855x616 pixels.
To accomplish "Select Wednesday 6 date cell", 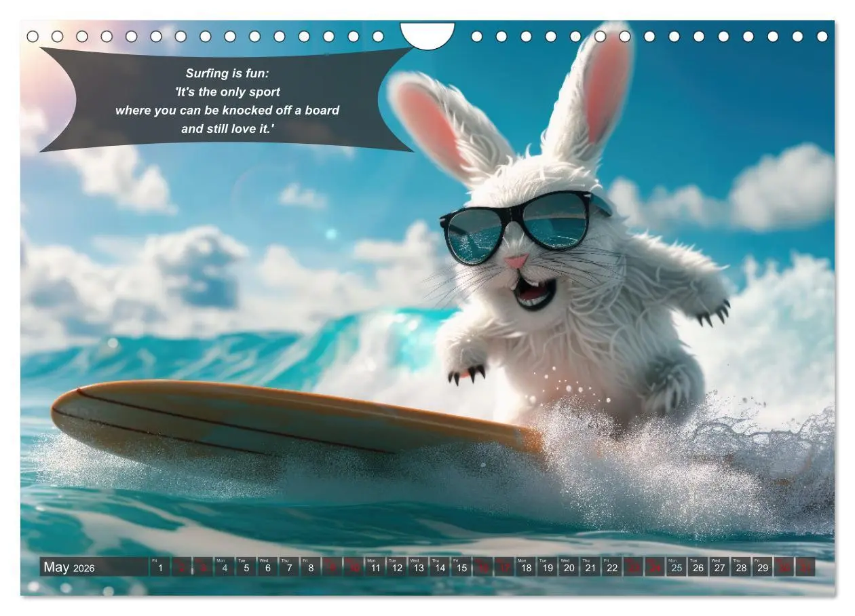I will (267, 567).
